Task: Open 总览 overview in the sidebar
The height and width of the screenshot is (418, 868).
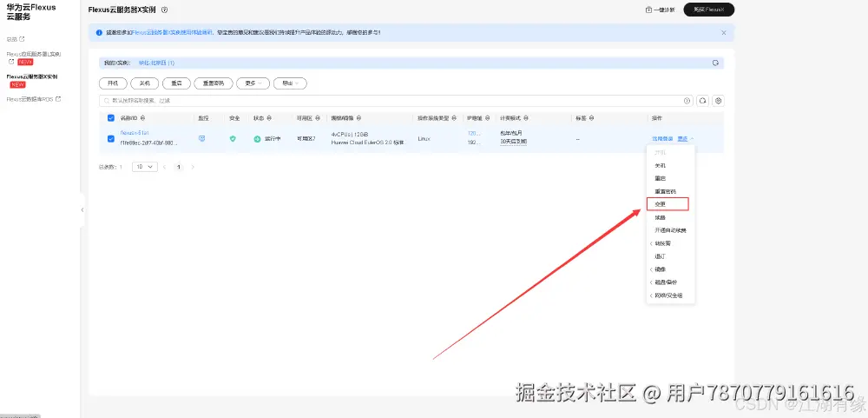Action: (12, 39)
